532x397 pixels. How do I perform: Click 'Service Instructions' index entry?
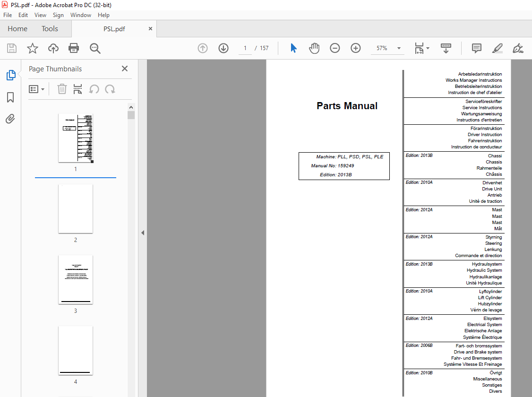click(482, 108)
